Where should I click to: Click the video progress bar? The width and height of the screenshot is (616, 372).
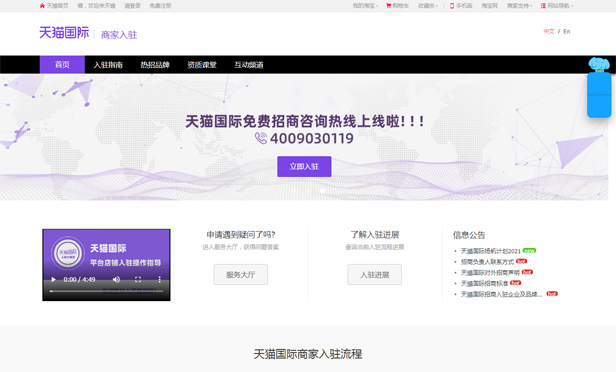(106, 291)
